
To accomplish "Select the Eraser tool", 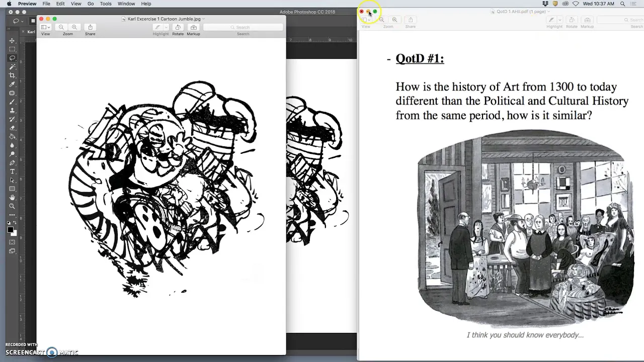I will [x=12, y=128].
